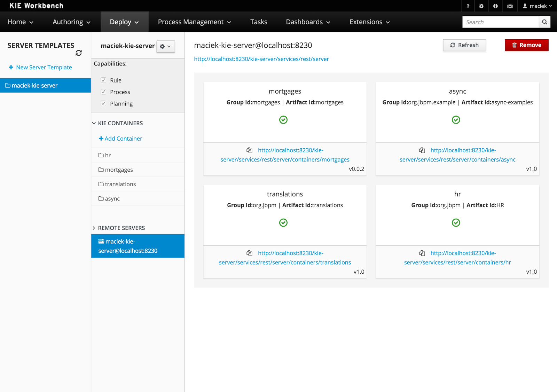Select the hr container in list
This screenshot has width=557, height=392.
click(x=138, y=155)
